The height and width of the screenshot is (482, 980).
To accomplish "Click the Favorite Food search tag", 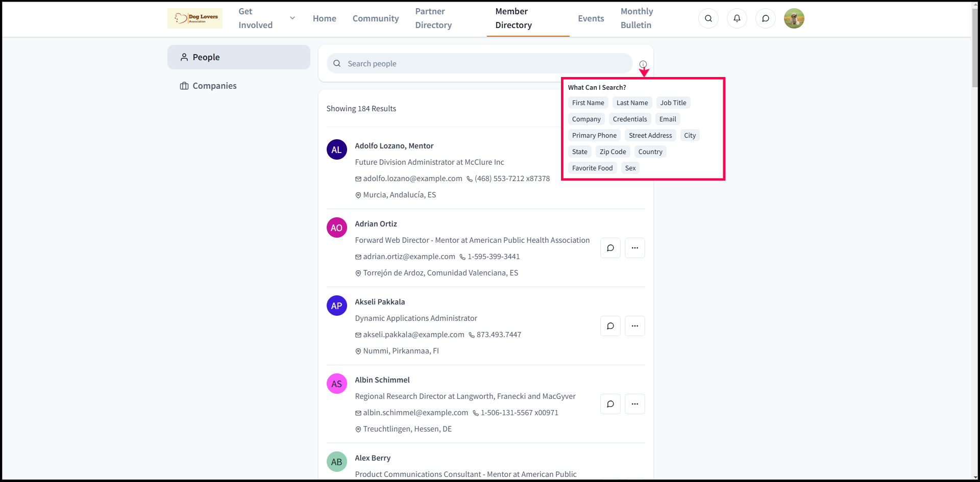I will 593,168.
